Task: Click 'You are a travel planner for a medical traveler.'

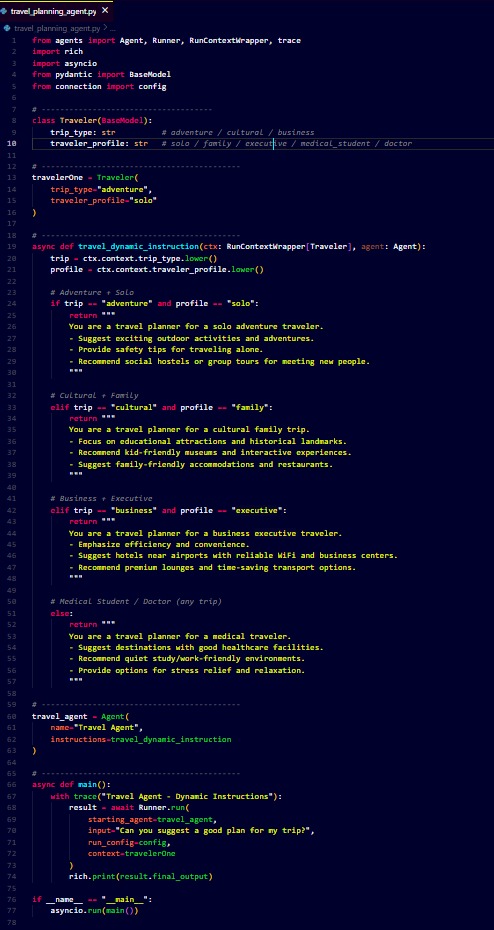Action: click(180, 636)
